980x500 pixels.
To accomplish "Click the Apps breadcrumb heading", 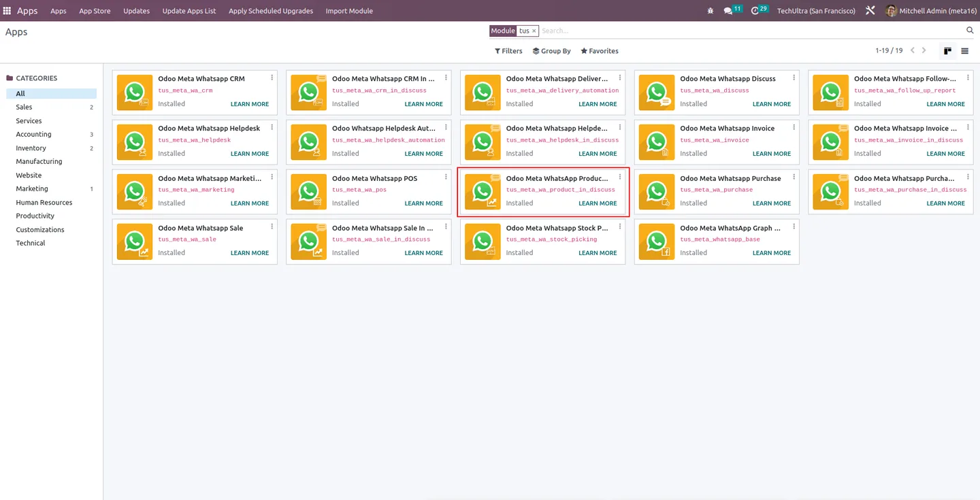I will pos(16,32).
